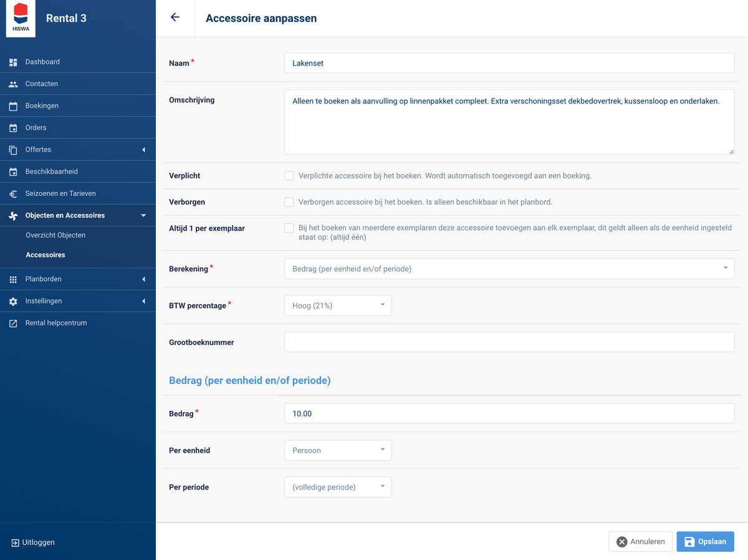The width and height of the screenshot is (748, 560).
Task: Click the back arrow icon in header
Action: click(175, 17)
